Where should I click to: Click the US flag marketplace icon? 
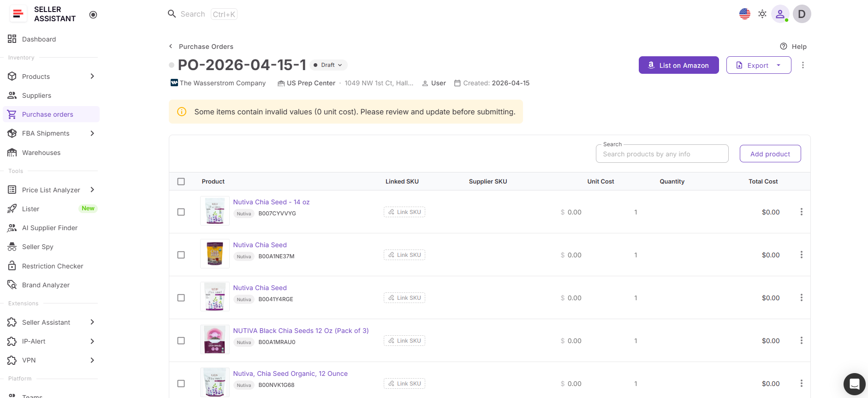coord(745,14)
